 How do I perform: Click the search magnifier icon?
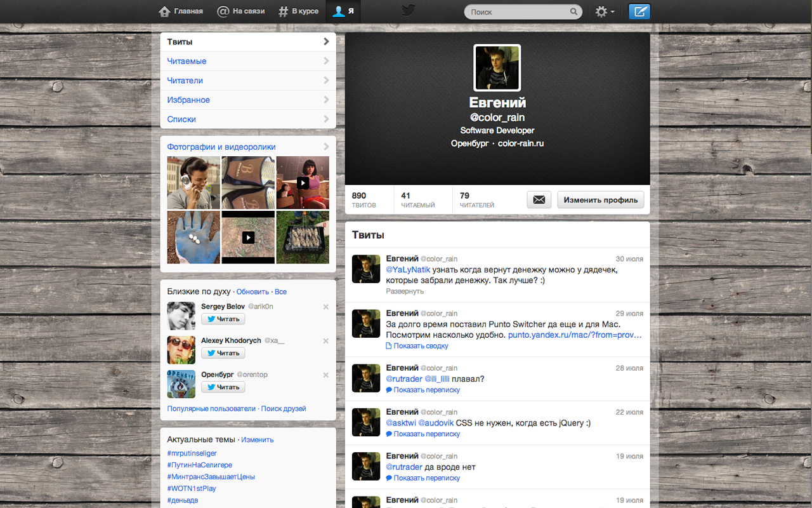(573, 11)
